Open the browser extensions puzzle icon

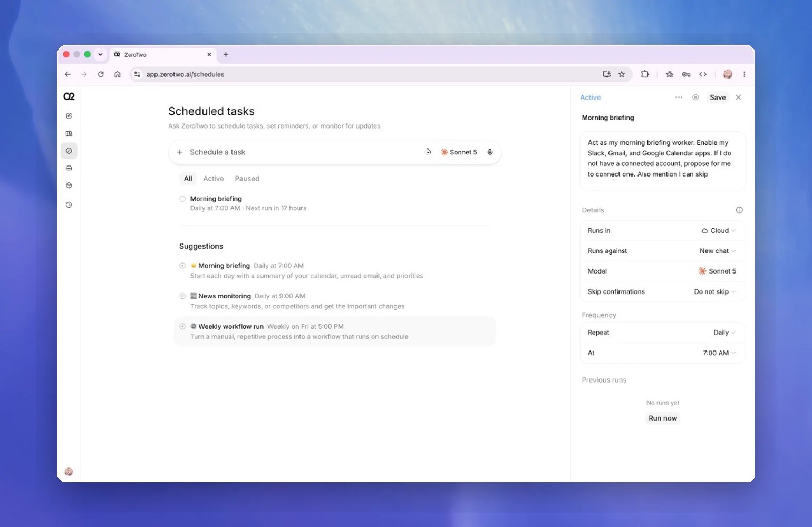coord(644,74)
